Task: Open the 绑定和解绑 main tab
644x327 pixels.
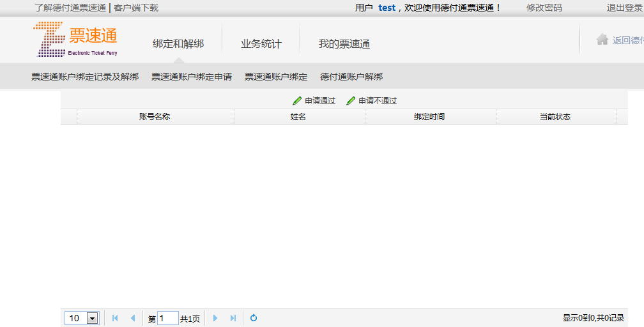Action: point(178,44)
